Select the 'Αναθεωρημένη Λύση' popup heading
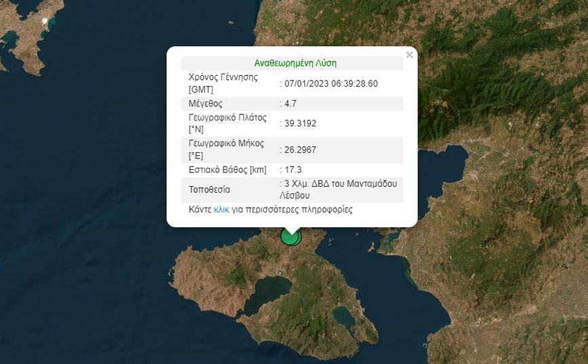Image resolution: width=588 pixels, height=364 pixels. coord(295,63)
